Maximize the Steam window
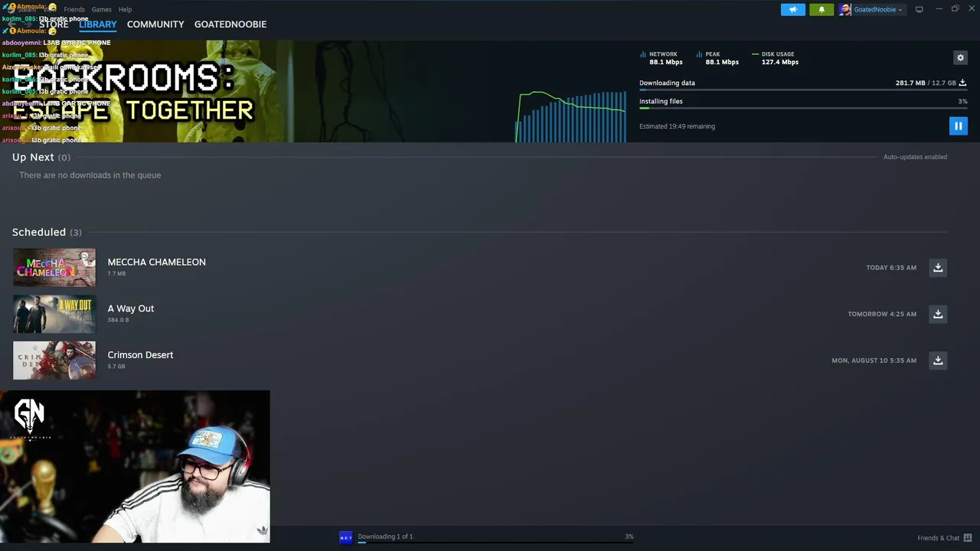The image size is (980, 551). click(x=955, y=9)
